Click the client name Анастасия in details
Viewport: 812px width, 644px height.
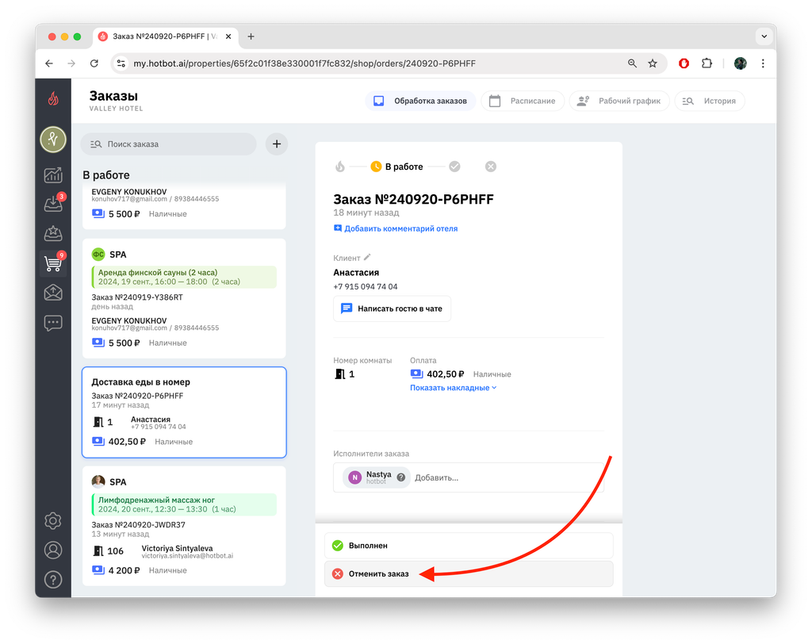(x=356, y=273)
